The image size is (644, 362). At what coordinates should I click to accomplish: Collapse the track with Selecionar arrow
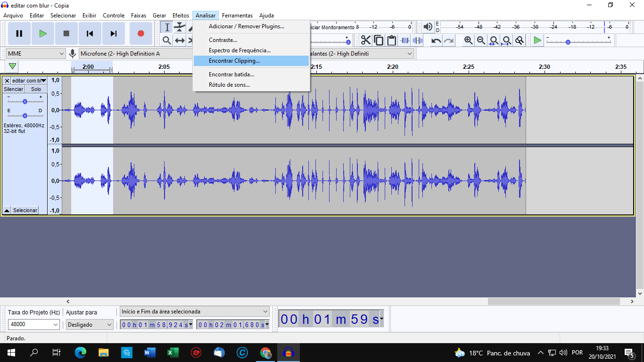[x=7, y=210]
